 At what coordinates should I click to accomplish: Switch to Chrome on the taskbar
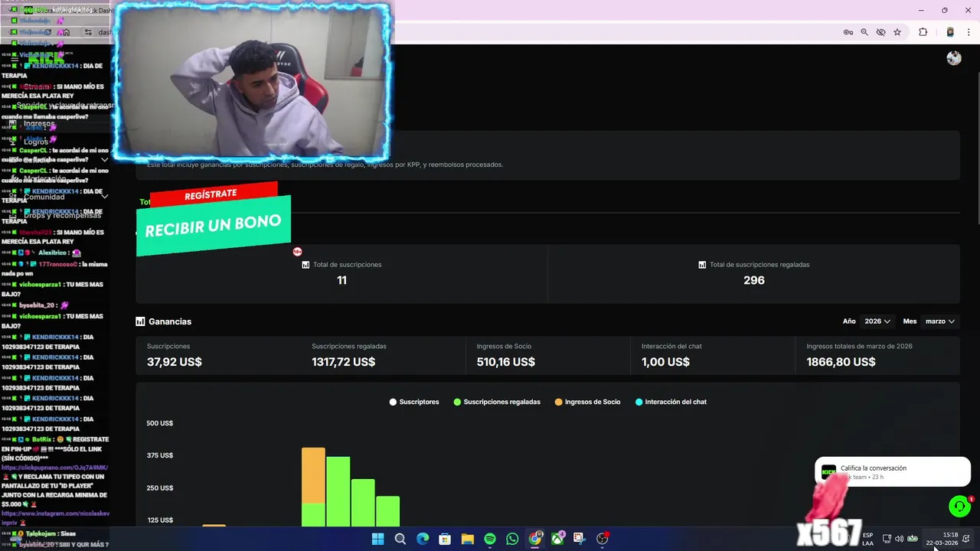point(535,539)
